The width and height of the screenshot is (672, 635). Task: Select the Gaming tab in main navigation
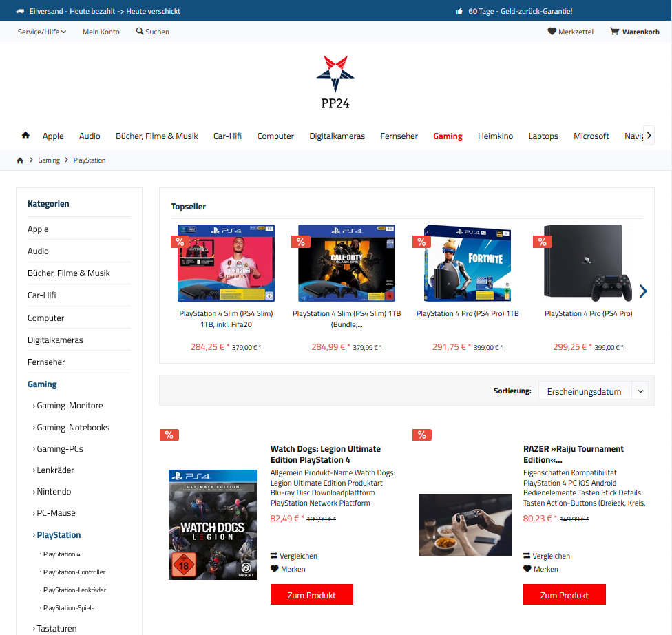(448, 136)
